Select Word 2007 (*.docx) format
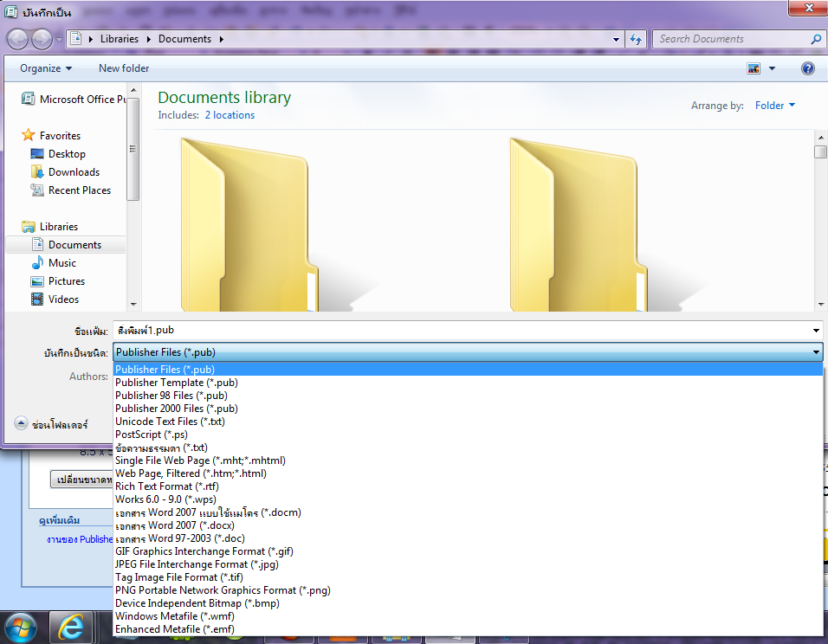This screenshot has width=828, height=644. coord(468,525)
